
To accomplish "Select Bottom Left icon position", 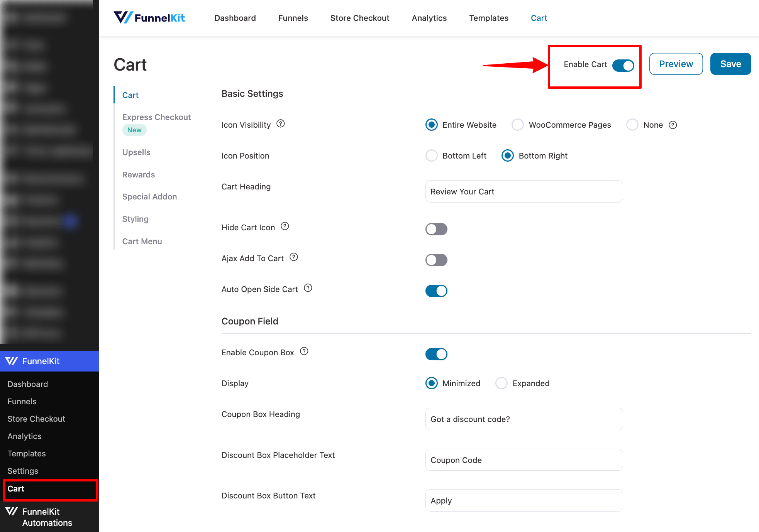I will pyautogui.click(x=432, y=156).
